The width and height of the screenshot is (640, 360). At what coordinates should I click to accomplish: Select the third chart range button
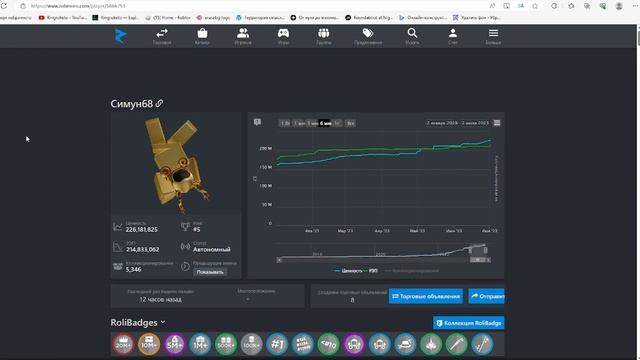[x=312, y=123]
